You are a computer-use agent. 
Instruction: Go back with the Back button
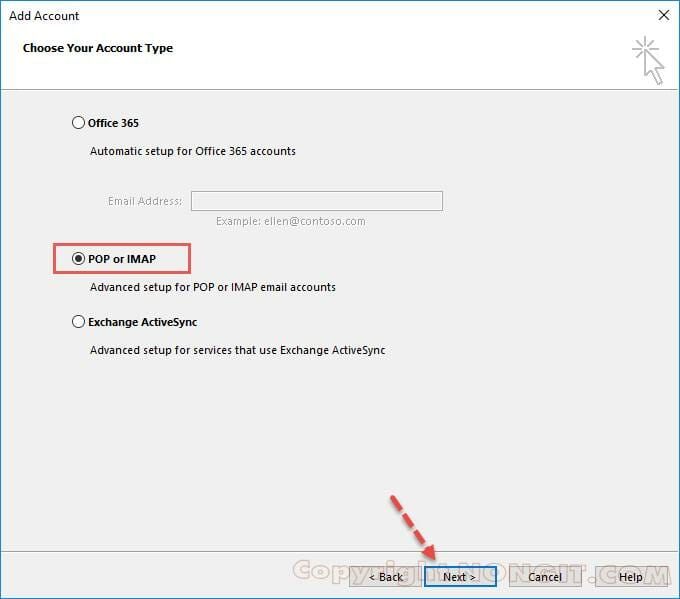click(x=385, y=577)
